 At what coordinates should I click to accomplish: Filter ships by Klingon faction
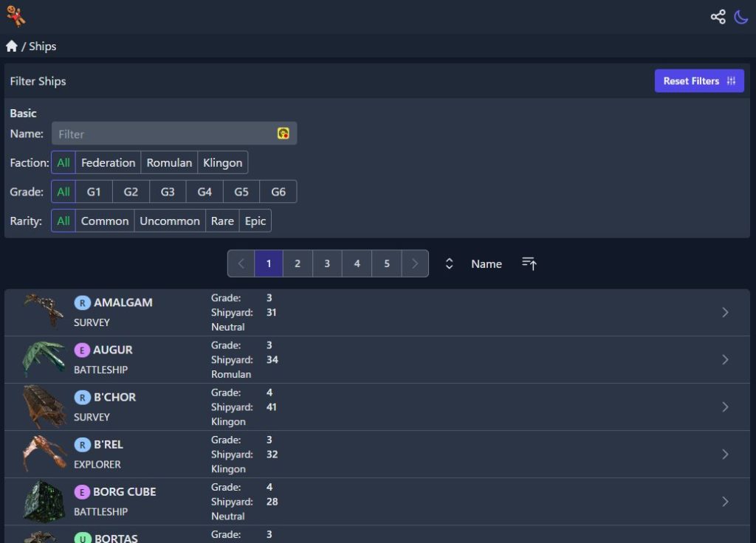(x=222, y=162)
